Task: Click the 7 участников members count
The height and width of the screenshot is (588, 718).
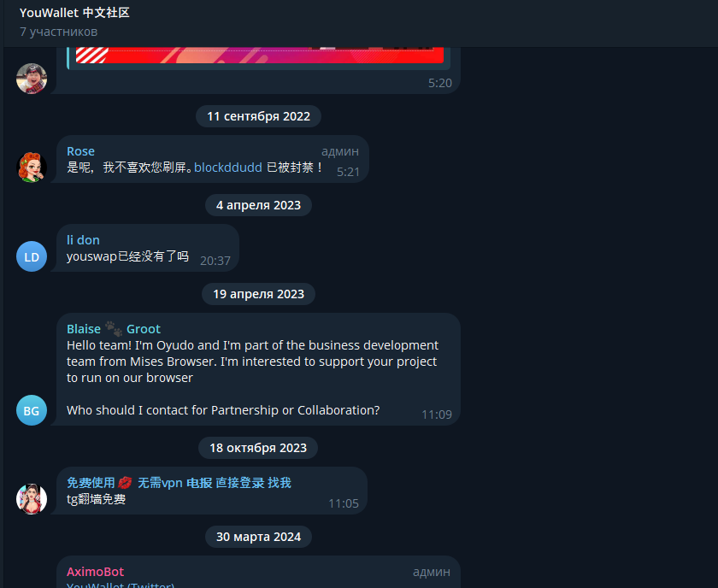Action: (x=59, y=32)
